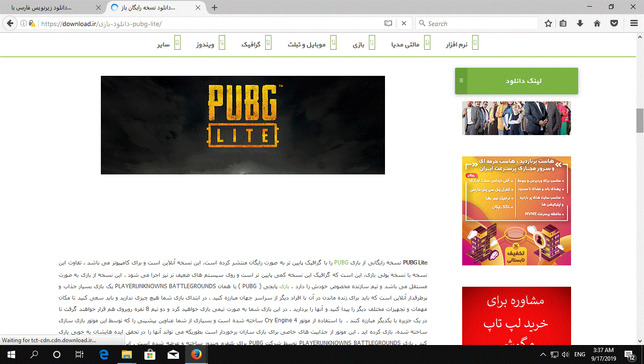Open Firefox downloads arrow icon
Image resolution: width=644 pixels, height=364 pixels.
pos(580,23)
